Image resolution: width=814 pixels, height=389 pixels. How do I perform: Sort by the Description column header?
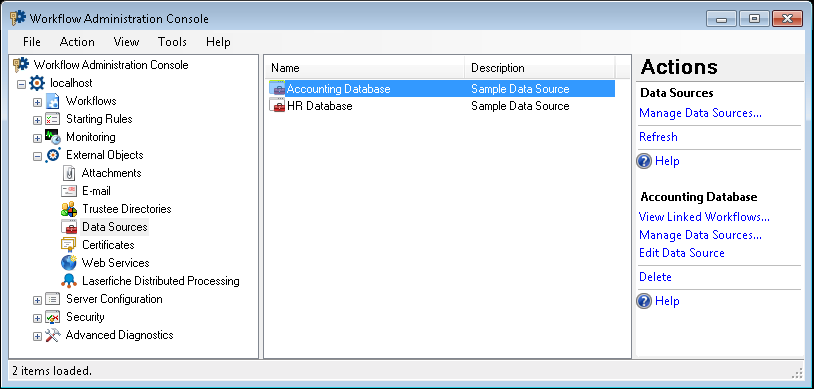pyautogui.click(x=540, y=68)
